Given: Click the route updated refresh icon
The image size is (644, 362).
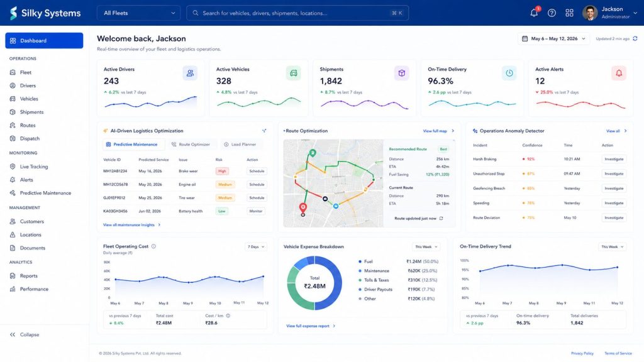Looking at the screenshot, I should (441, 218).
